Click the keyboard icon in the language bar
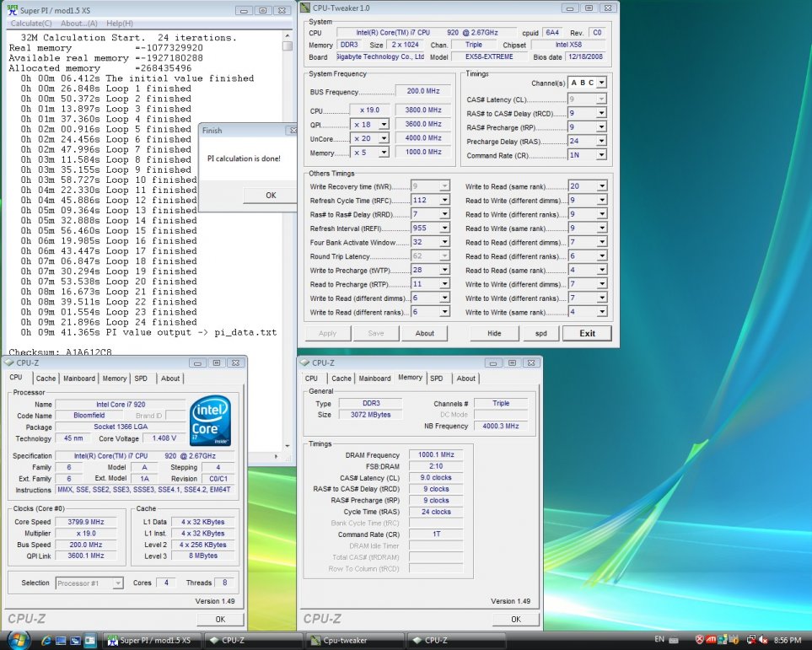 coord(674,640)
